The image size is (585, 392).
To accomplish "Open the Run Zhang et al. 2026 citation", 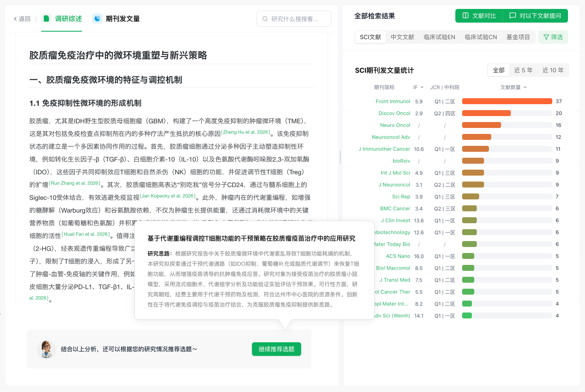I will (x=75, y=183).
